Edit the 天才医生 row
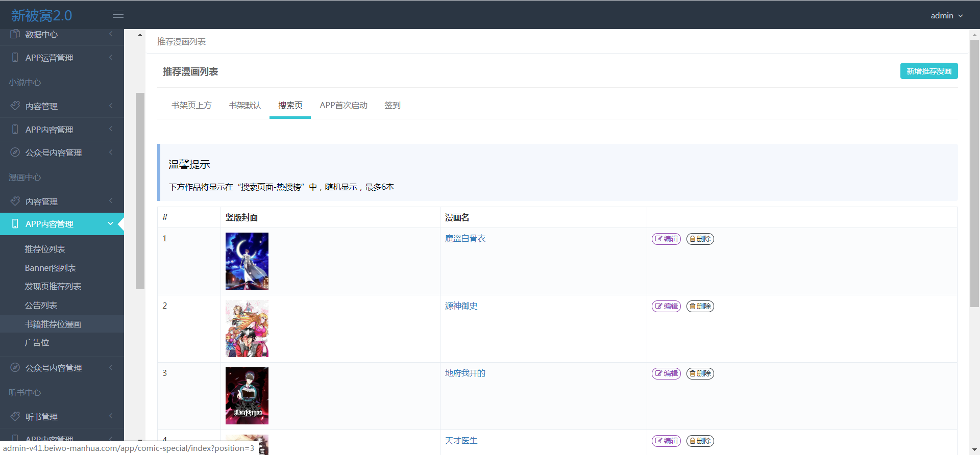The width and height of the screenshot is (980, 455). tap(666, 441)
